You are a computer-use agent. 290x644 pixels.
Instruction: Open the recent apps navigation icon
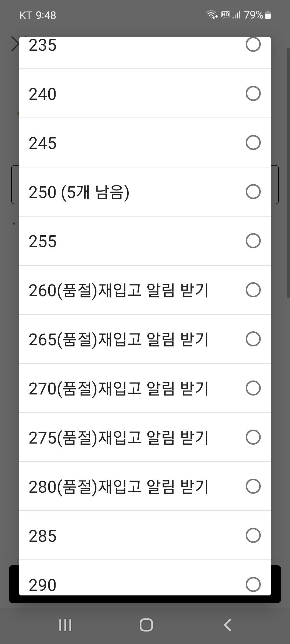pyautogui.click(x=65, y=625)
